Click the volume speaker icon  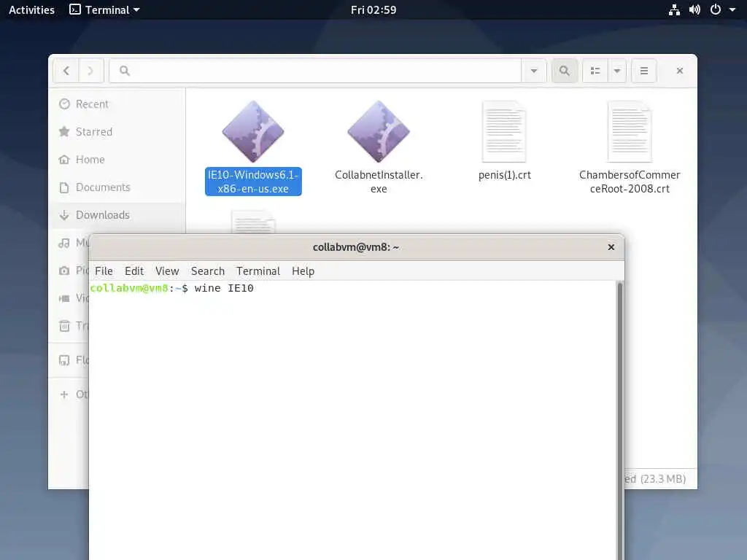coord(694,9)
